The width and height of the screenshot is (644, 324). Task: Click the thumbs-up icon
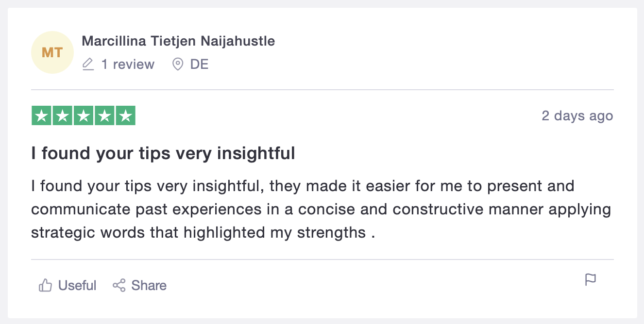[x=45, y=285]
